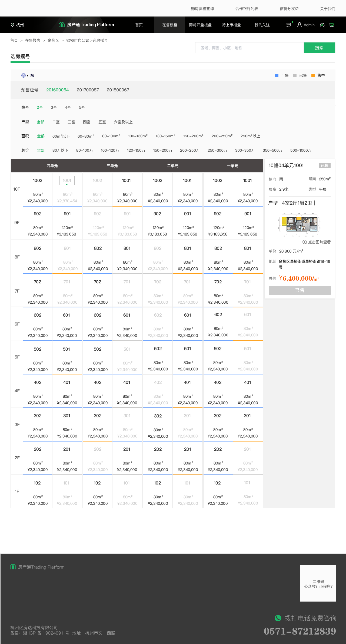This screenshot has height=644, width=346.
Task: Click the 四单元 column header
Action: pyautogui.click(x=52, y=166)
